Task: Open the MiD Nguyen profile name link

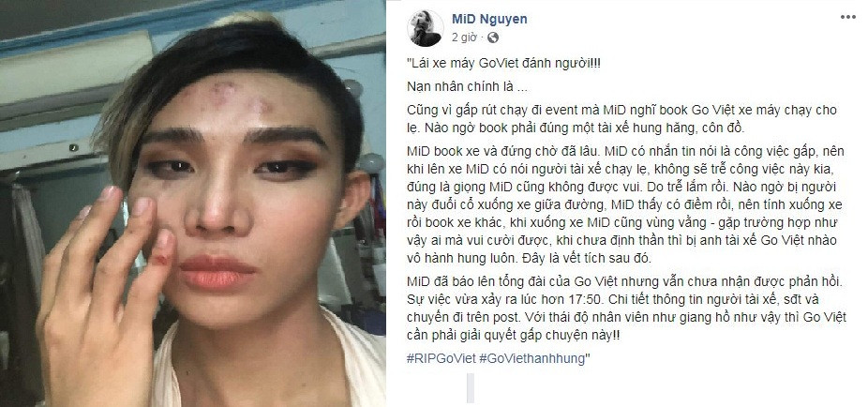Action: pos(489,19)
